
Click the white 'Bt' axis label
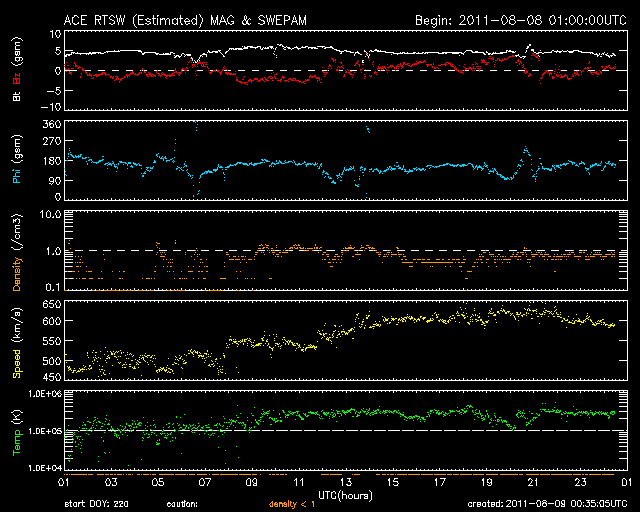[x=17, y=96]
